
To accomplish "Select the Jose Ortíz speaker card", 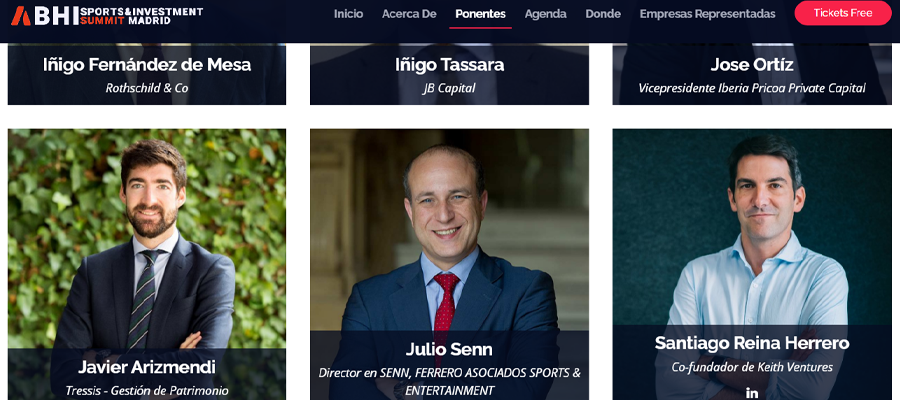I will [752, 73].
